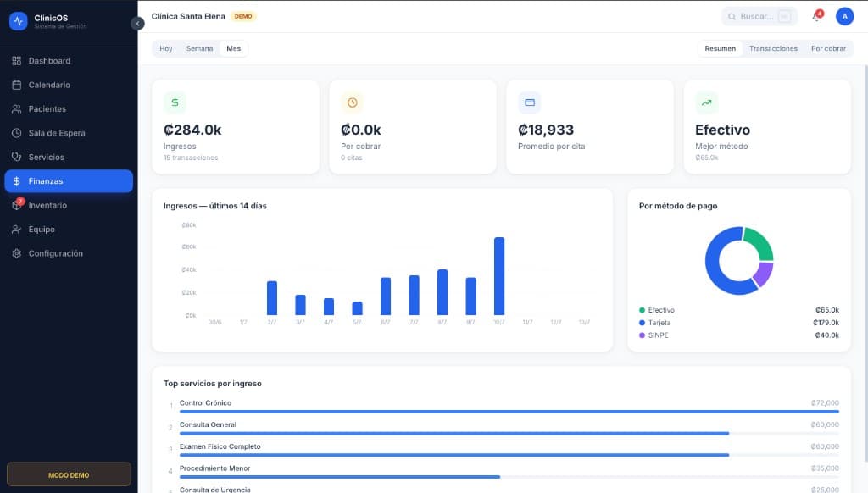Select the Mes period option
The width and height of the screenshot is (868, 493).
coord(234,48)
